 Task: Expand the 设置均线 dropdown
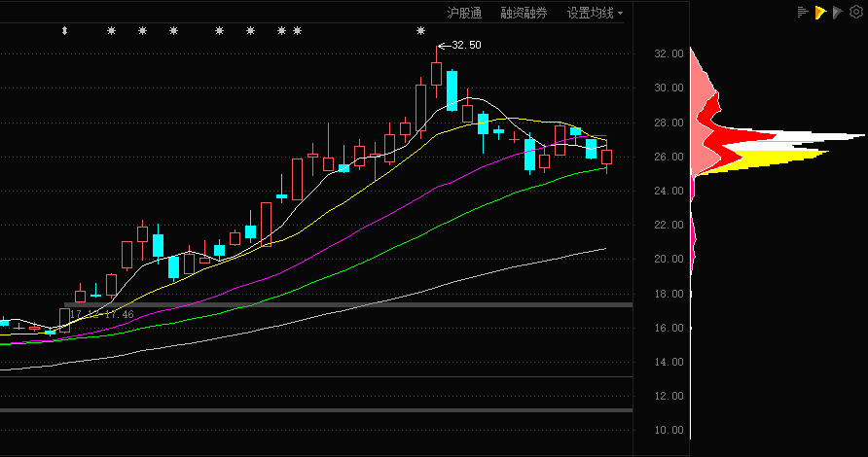595,13
